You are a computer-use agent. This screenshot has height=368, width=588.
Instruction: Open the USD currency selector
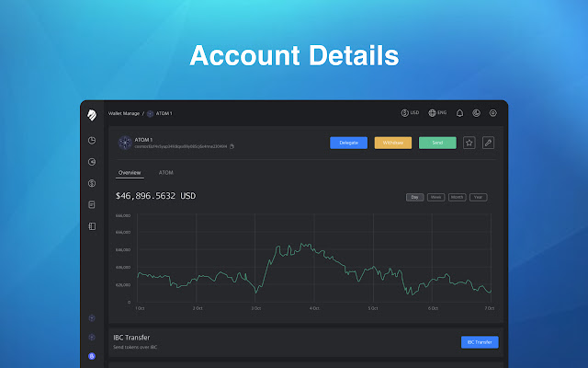point(411,112)
